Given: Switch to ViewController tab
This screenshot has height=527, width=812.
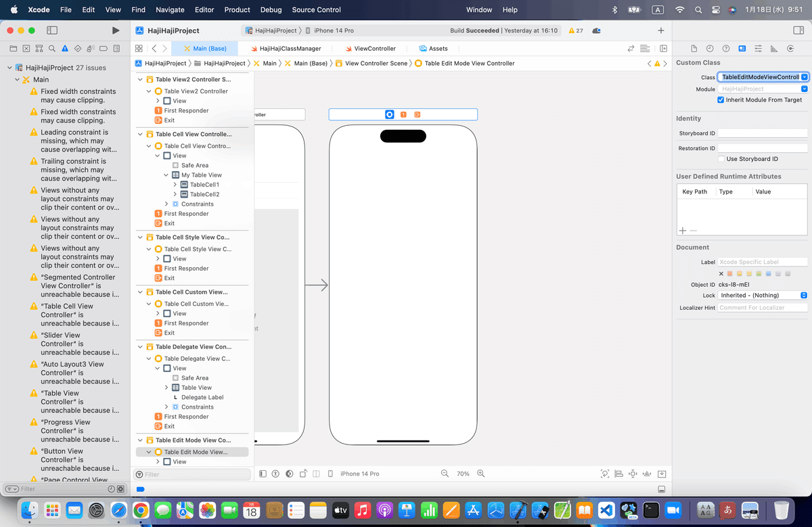Looking at the screenshot, I should coord(370,49).
